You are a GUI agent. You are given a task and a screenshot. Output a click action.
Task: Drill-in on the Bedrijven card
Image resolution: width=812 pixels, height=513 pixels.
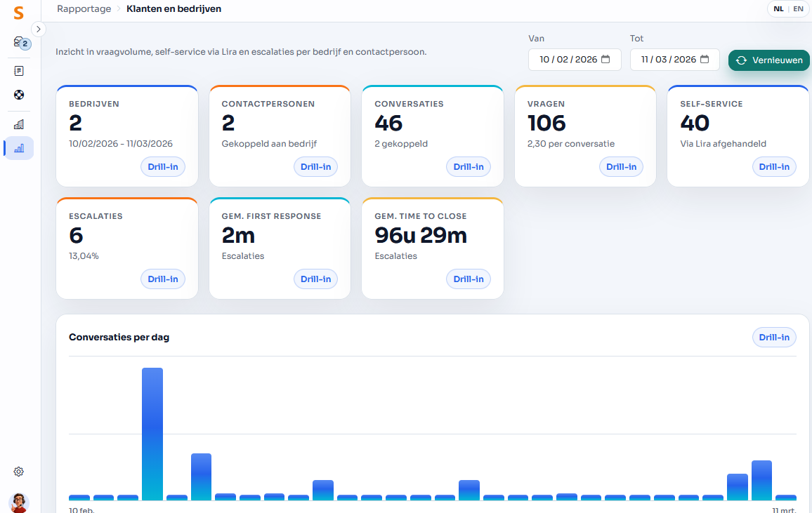click(x=163, y=167)
